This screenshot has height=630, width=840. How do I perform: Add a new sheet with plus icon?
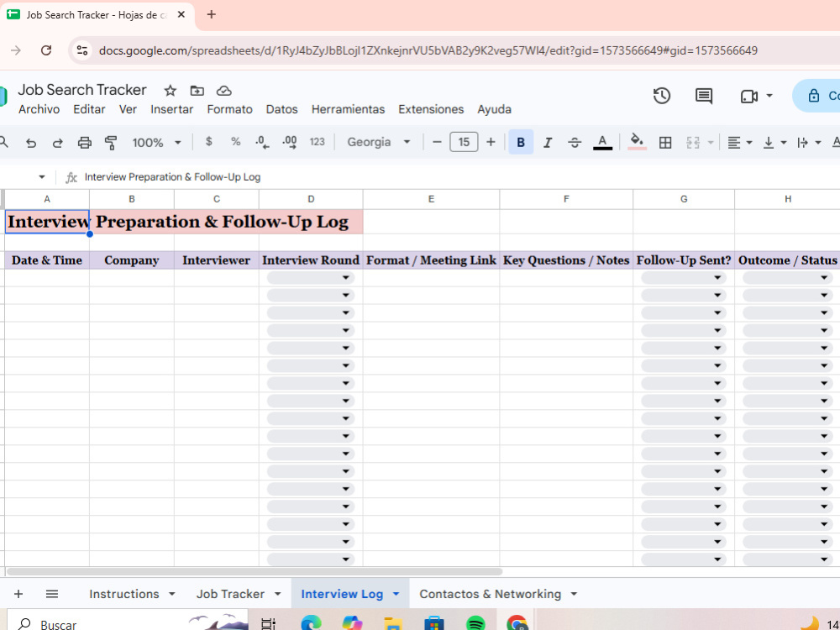18,594
